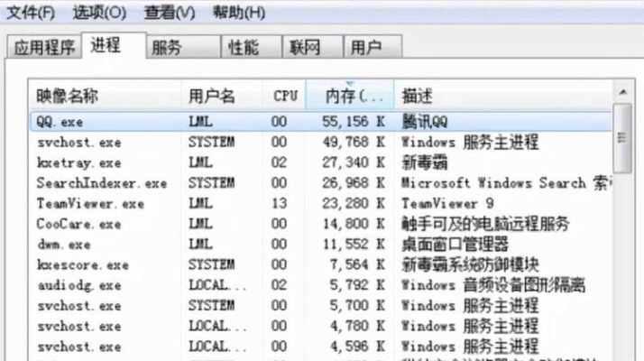Click memory value 26,968 K

pyautogui.click(x=354, y=183)
